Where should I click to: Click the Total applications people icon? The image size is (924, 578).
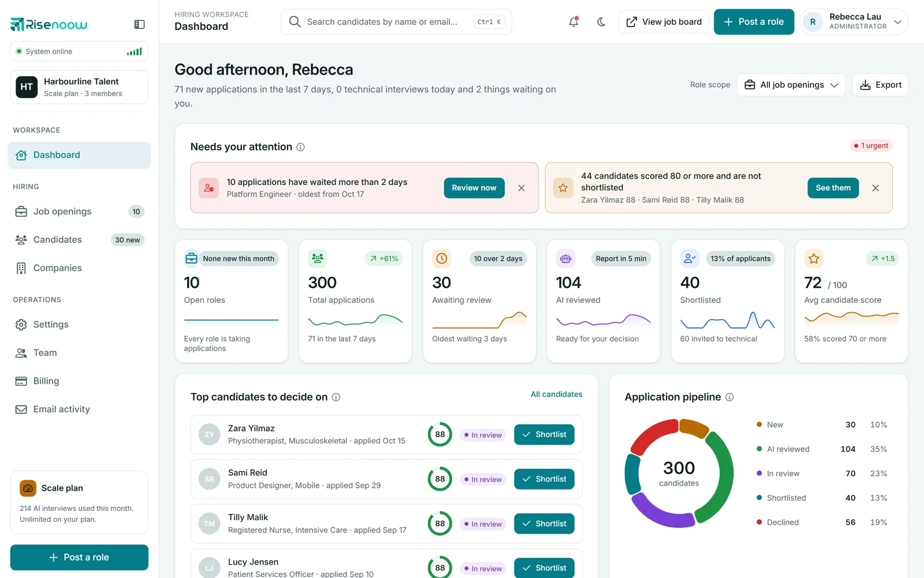tap(318, 258)
